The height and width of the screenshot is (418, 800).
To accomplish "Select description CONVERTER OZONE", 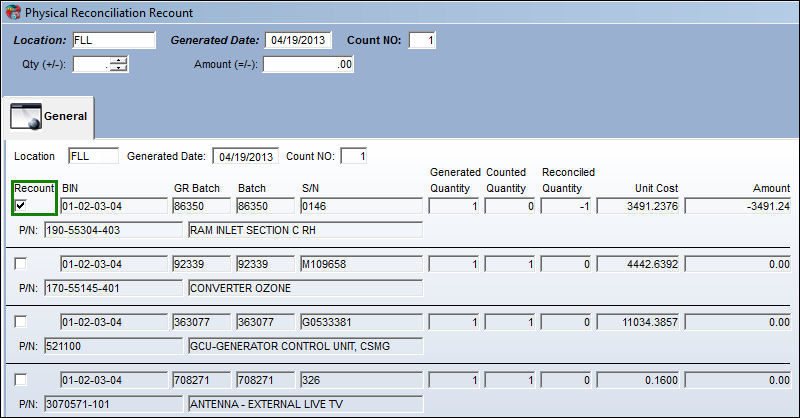I will click(x=306, y=288).
